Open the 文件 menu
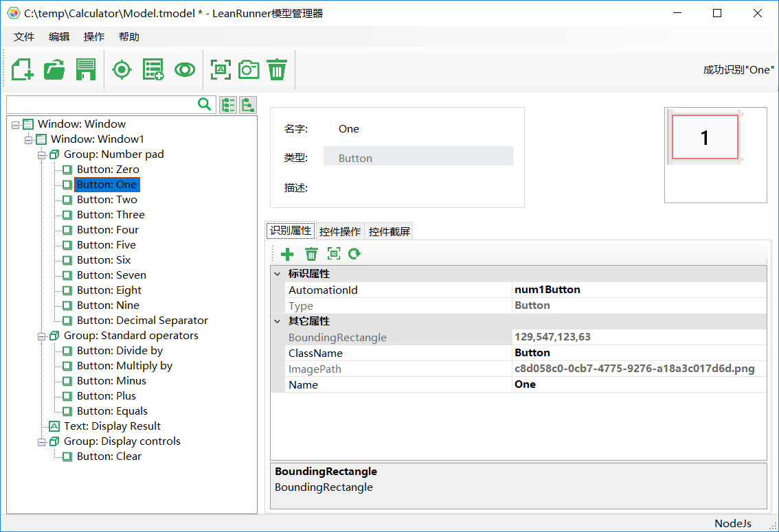779x532 pixels. [24, 36]
